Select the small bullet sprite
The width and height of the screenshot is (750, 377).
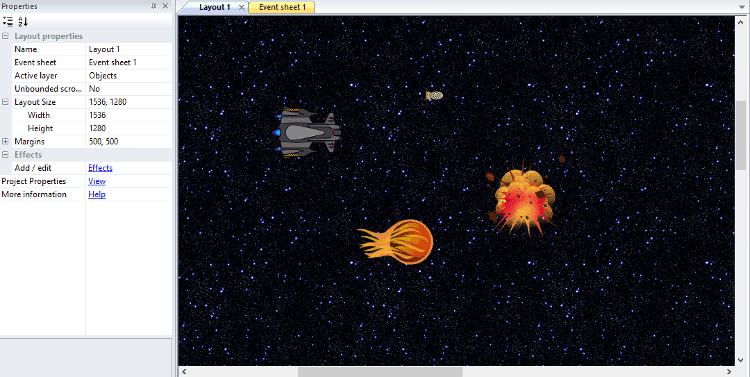(x=434, y=96)
